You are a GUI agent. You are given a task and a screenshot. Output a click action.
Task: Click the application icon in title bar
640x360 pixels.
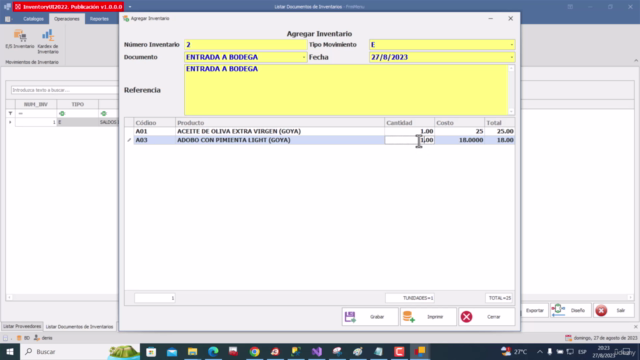pos(7,7)
